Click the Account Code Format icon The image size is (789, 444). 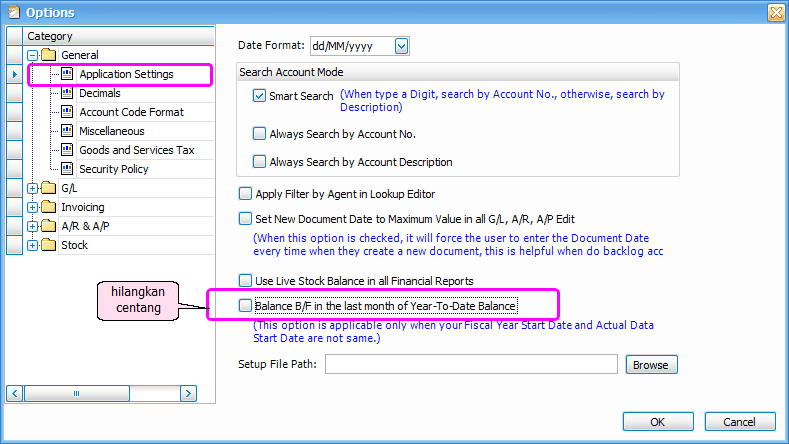(67, 112)
